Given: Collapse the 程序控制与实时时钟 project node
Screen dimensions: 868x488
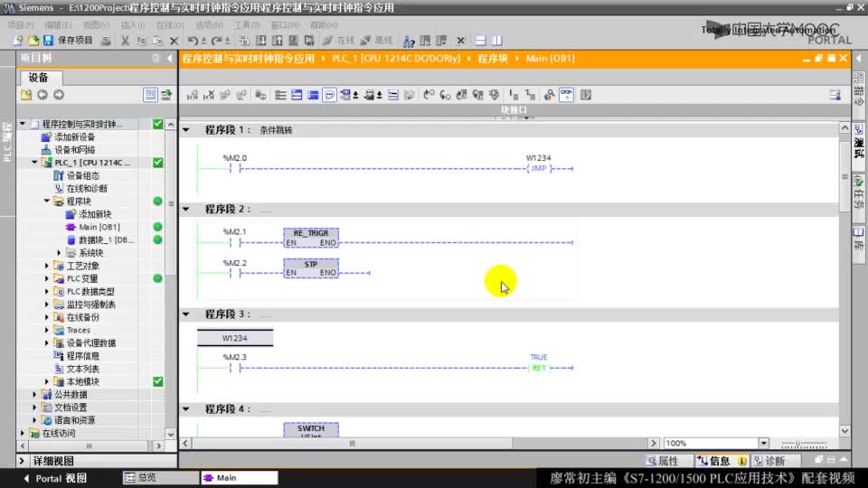Looking at the screenshot, I should 22,124.
